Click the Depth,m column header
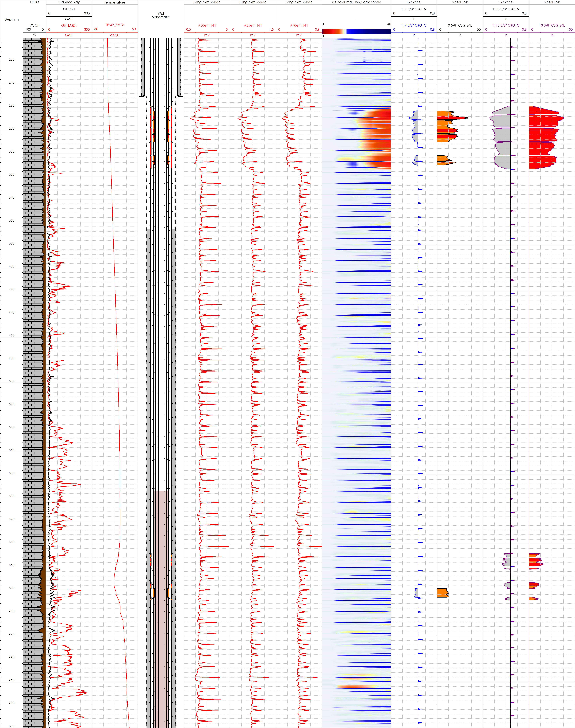 click(x=11, y=19)
